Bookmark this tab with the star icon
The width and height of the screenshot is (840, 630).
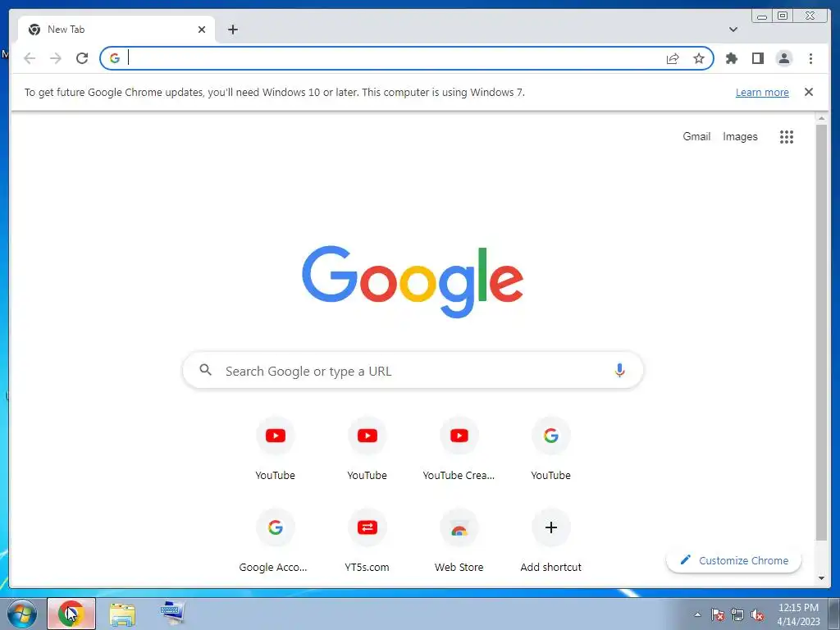click(699, 58)
